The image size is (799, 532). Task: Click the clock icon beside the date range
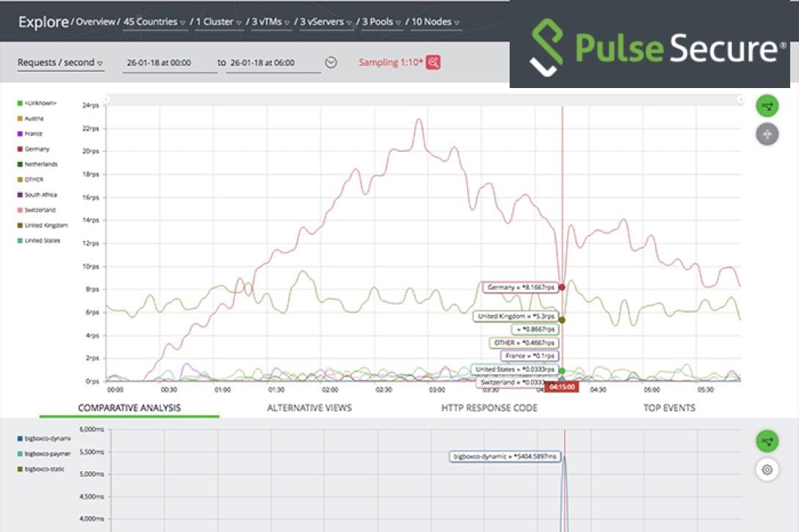tap(330, 62)
